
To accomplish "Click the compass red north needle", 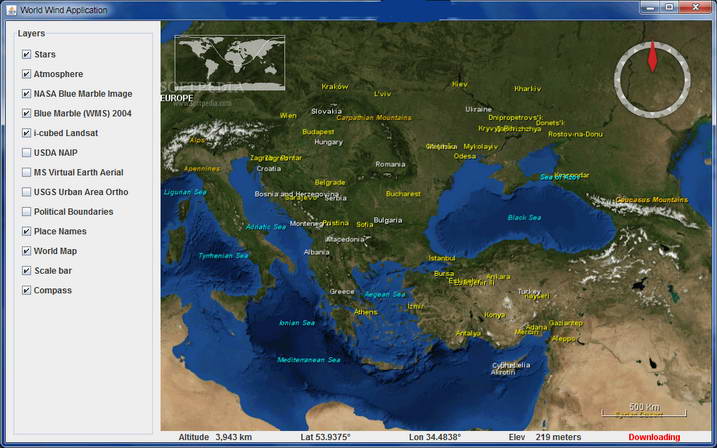I will pos(653,57).
